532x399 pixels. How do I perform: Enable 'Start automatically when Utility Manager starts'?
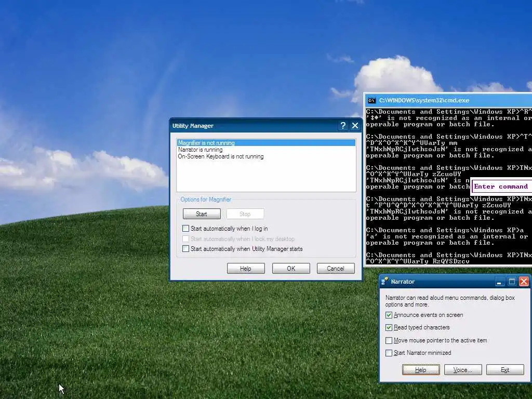point(185,249)
